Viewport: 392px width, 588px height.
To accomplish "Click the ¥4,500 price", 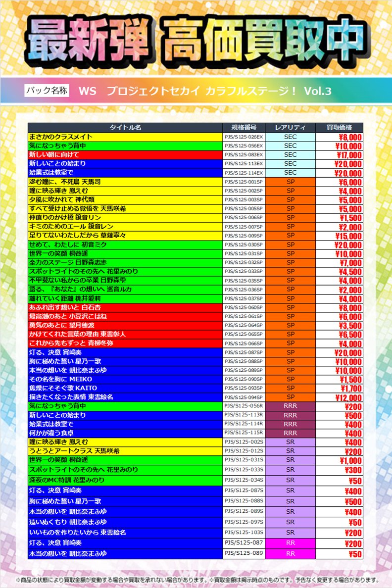I will 351,272.
